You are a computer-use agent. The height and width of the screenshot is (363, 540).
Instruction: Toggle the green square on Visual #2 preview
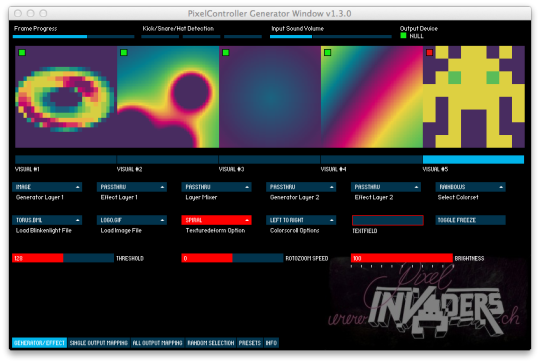(124, 53)
